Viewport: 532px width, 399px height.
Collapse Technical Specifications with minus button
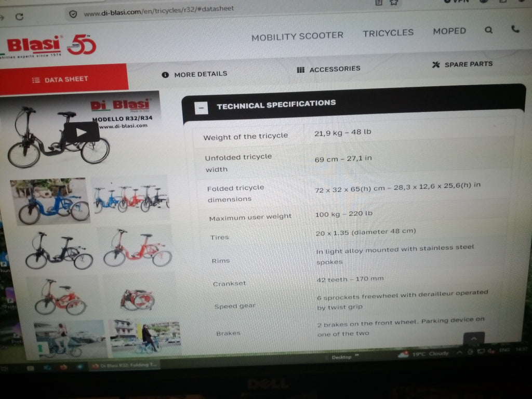[201, 108]
